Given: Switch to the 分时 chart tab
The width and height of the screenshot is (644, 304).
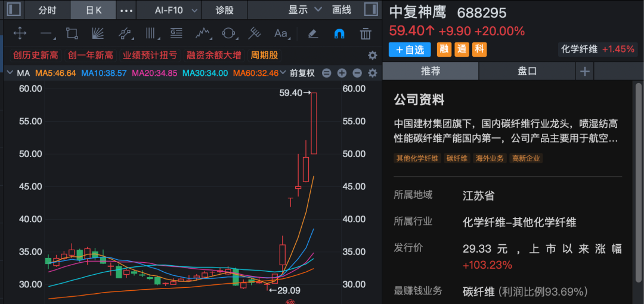Looking at the screenshot, I should 47,10.
